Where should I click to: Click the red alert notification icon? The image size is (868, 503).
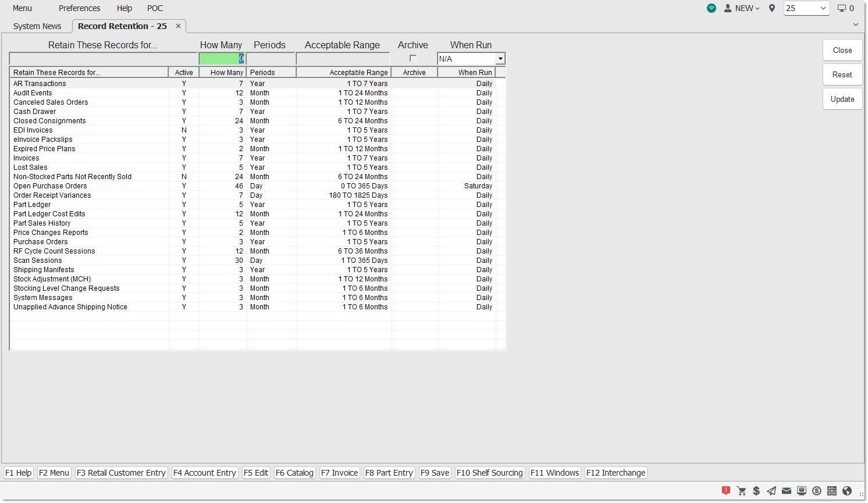point(726,491)
